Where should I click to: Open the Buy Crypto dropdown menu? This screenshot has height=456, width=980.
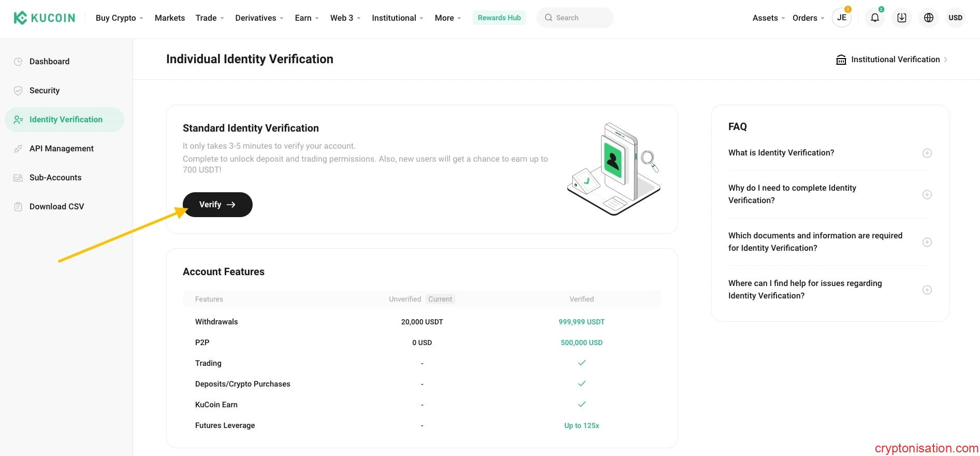pos(119,18)
